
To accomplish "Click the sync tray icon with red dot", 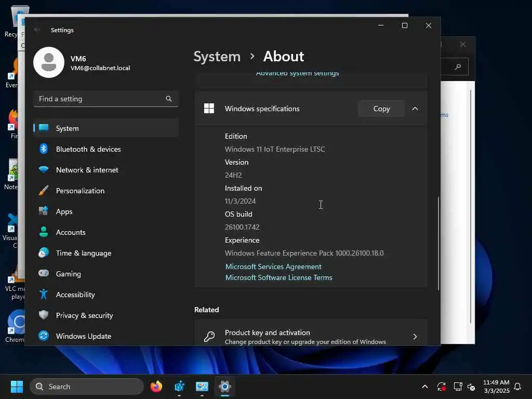I will click(441, 387).
